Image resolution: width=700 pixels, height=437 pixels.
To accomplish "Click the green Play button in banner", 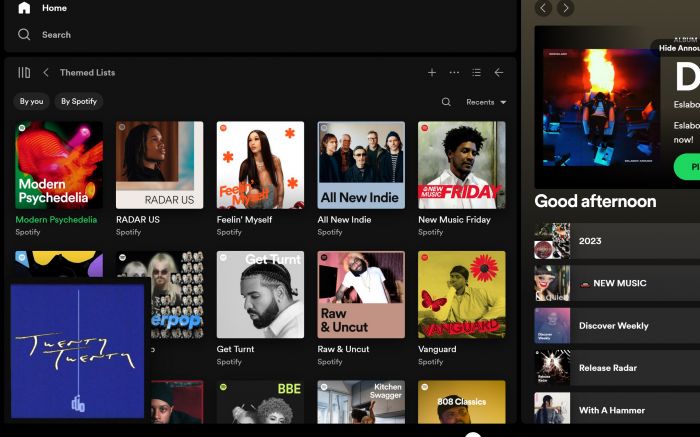I will tap(688, 167).
